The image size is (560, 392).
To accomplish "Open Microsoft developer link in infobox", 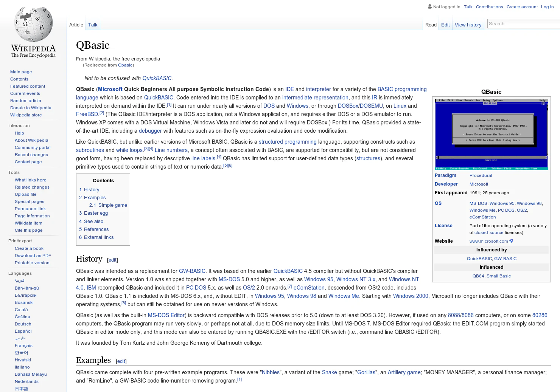I will pos(479,184).
